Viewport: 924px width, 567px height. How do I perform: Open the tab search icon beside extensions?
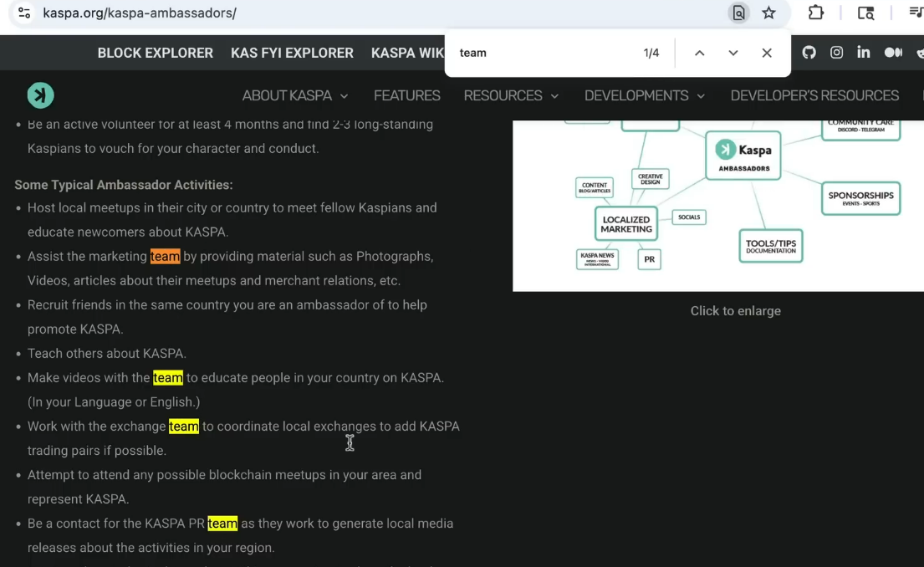pyautogui.click(x=865, y=13)
